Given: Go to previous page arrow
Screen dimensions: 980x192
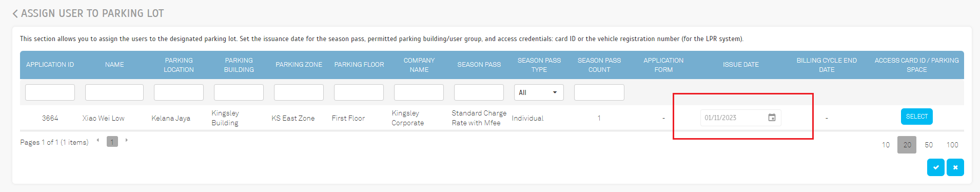Looking at the screenshot, I should [97, 140].
